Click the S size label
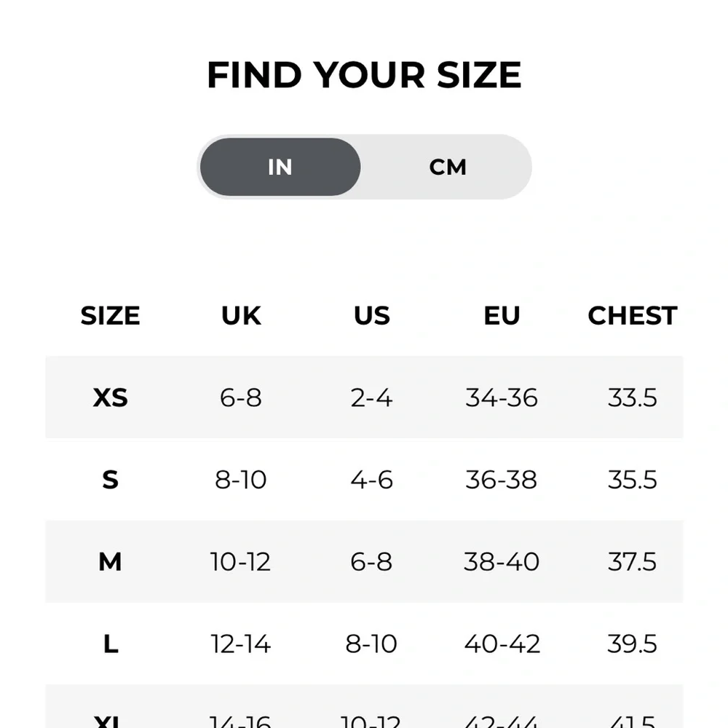 coord(110,480)
